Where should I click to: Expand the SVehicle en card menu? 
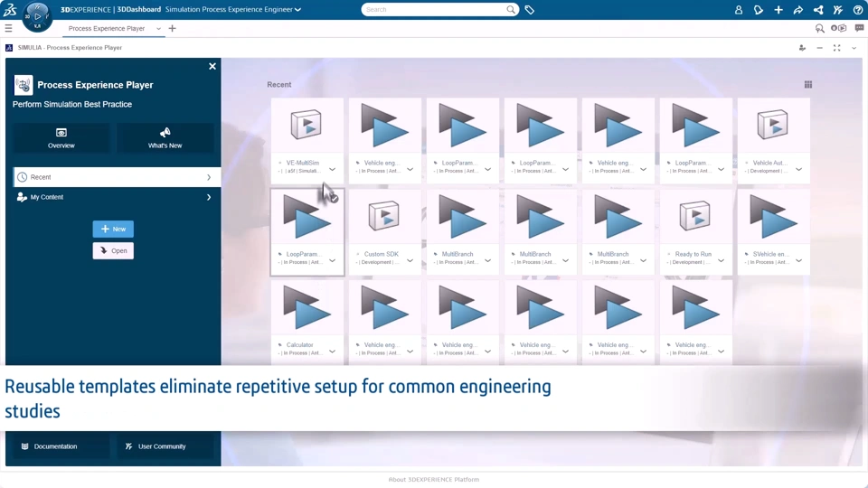[x=798, y=260]
